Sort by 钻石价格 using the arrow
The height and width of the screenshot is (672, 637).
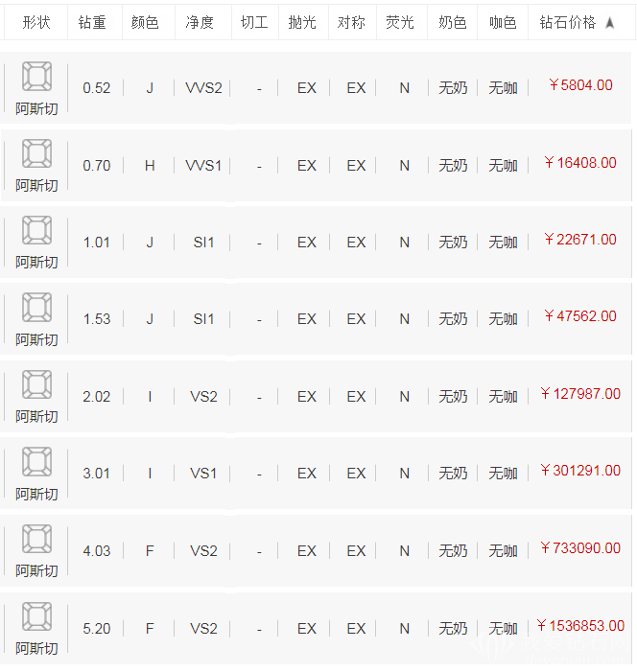click(x=609, y=23)
